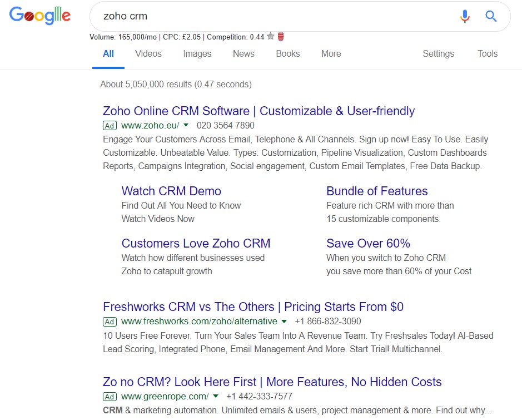Open the Zo no CRM? Look Here First ad

tap(272, 382)
